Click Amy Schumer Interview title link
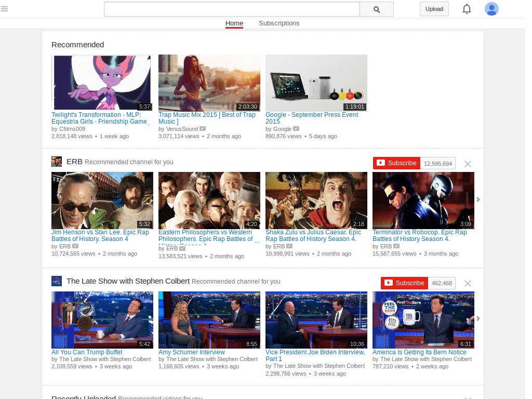The width and height of the screenshot is (532, 399). point(192,352)
